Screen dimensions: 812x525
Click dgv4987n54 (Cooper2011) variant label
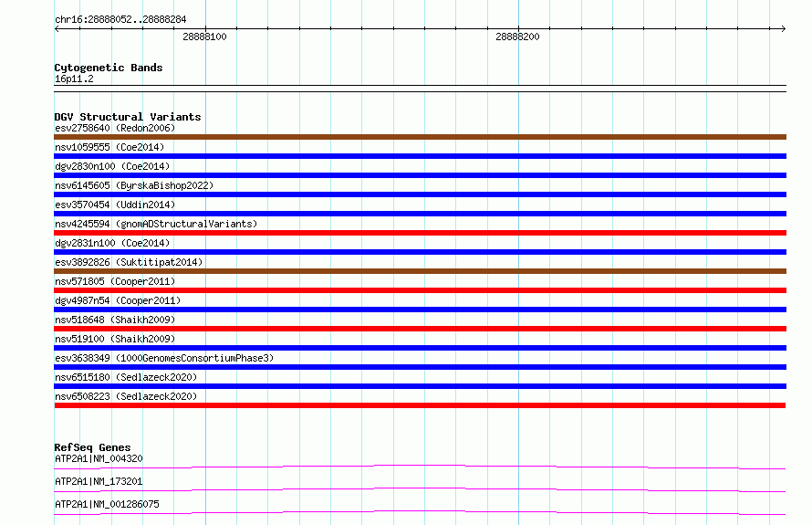click(118, 300)
